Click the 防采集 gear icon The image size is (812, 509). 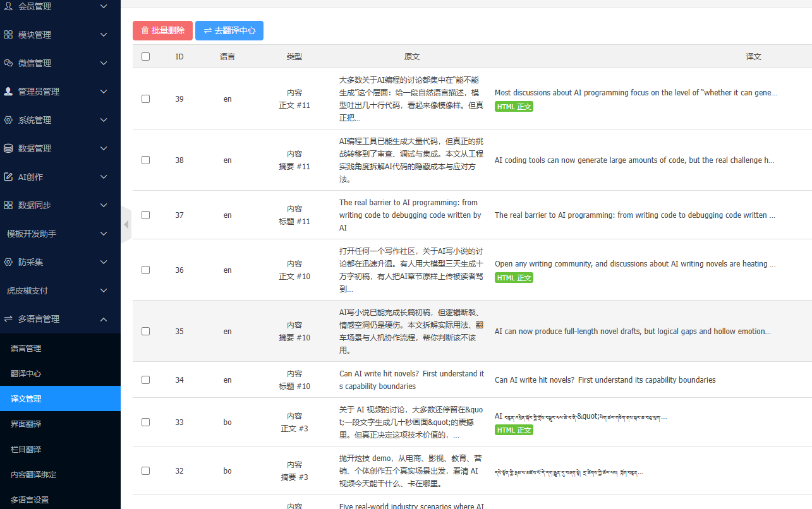(x=8, y=262)
